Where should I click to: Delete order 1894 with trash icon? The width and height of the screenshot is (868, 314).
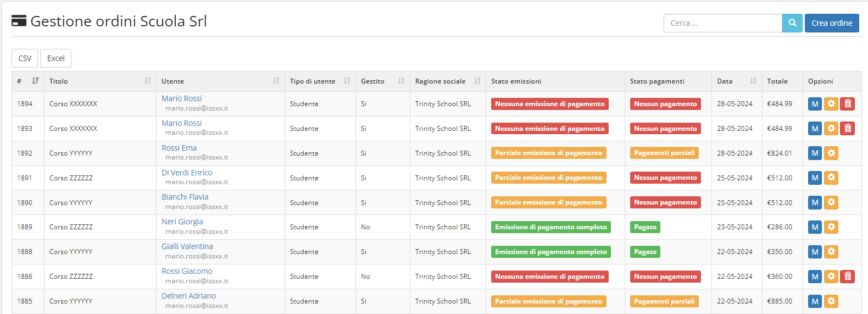pyautogui.click(x=848, y=104)
